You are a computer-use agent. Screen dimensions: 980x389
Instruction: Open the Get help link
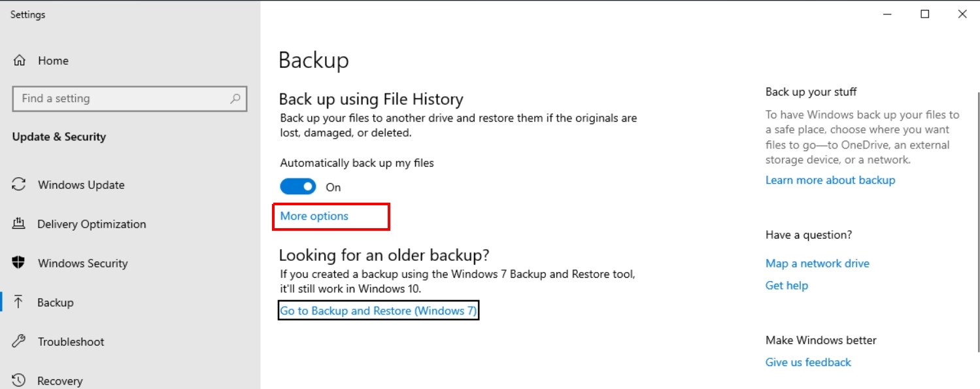[786, 286]
